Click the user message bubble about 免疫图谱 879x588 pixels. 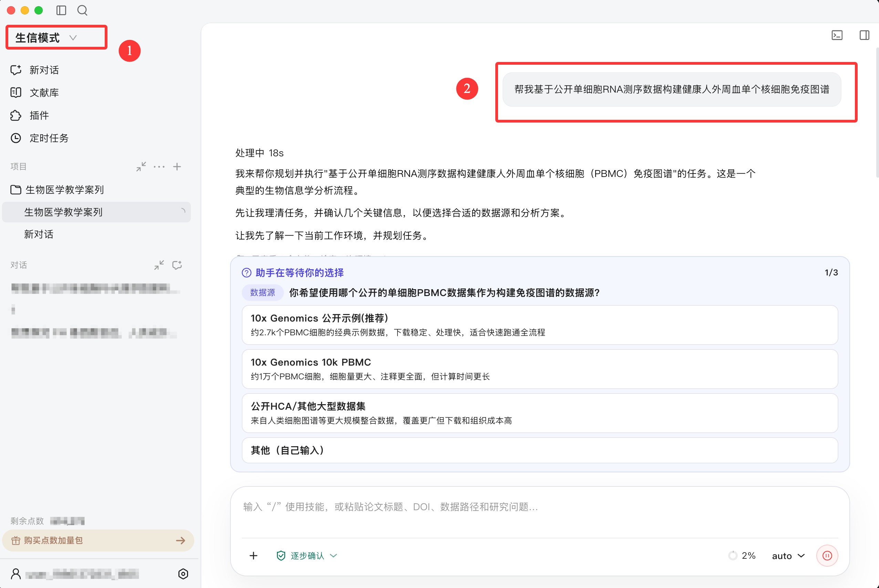[x=672, y=89]
